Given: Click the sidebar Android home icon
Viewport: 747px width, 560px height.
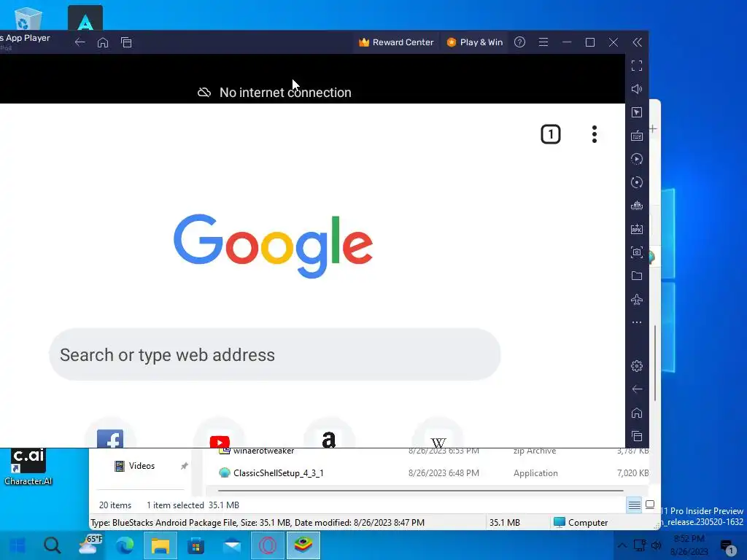Looking at the screenshot, I should (x=637, y=413).
